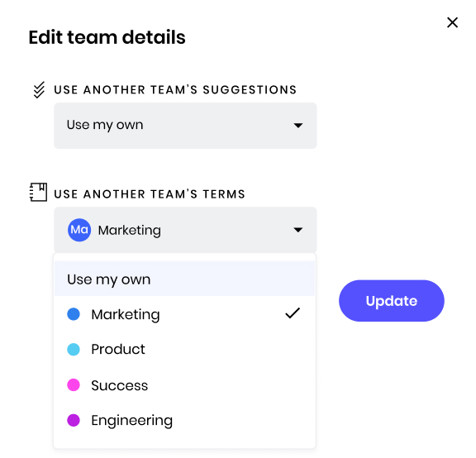Viewport: 476px width, 458px height.
Task: Close the Edit team details dialog
Action: [452, 22]
